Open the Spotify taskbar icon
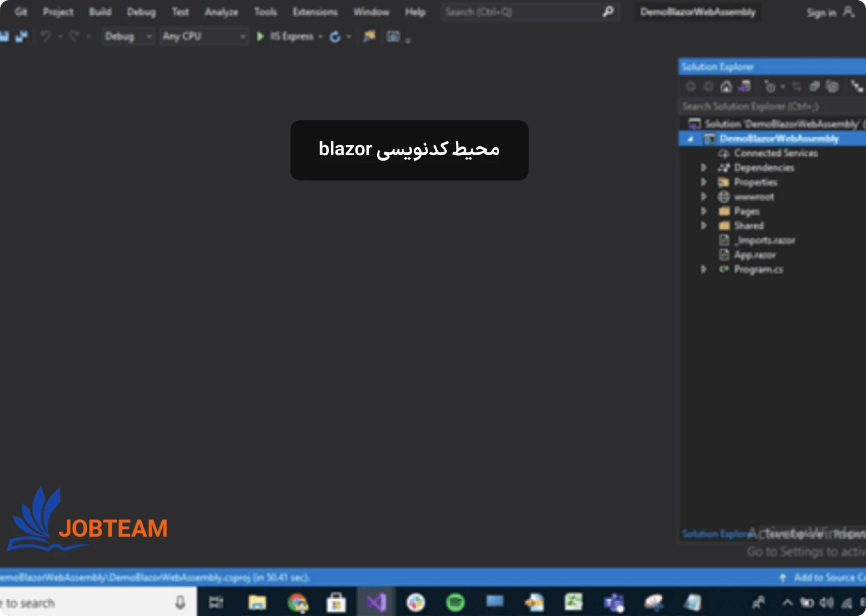This screenshot has width=866, height=616. (455, 602)
